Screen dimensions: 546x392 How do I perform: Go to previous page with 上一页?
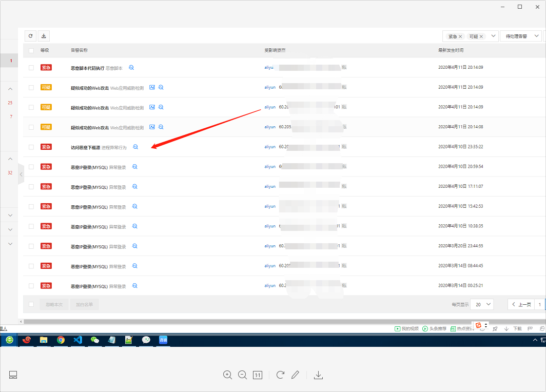[x=521, y=304]
